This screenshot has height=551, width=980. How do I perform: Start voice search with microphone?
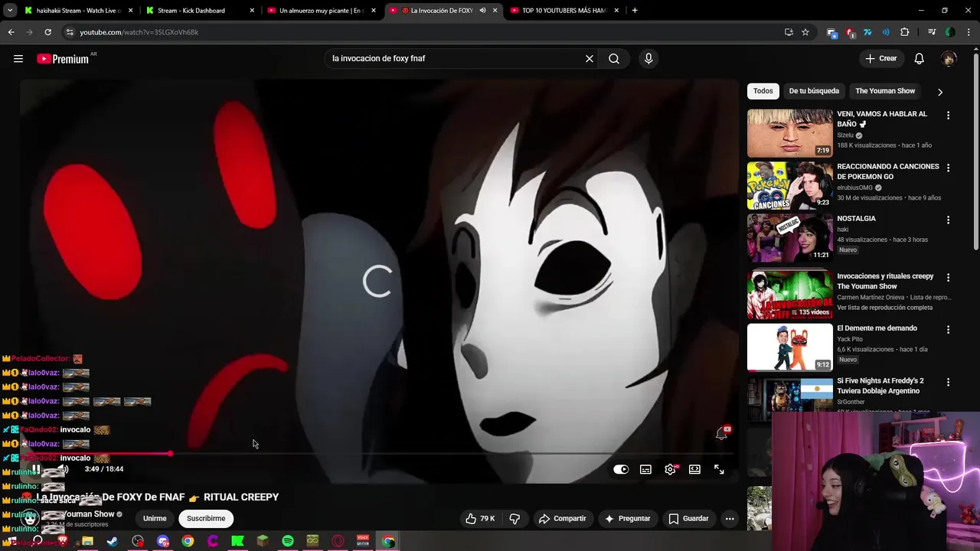pyautogui.click(x=648, y=58)
